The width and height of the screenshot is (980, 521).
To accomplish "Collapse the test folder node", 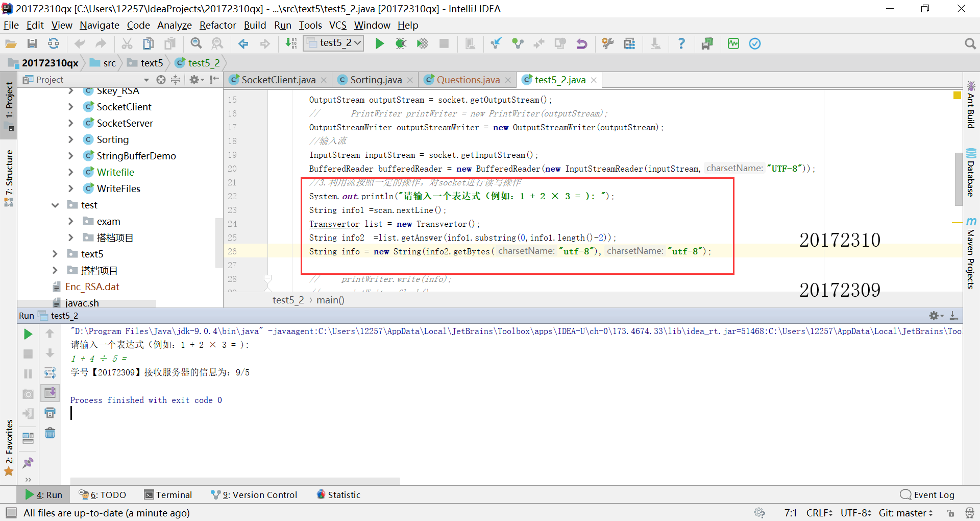I will [55, 205].
